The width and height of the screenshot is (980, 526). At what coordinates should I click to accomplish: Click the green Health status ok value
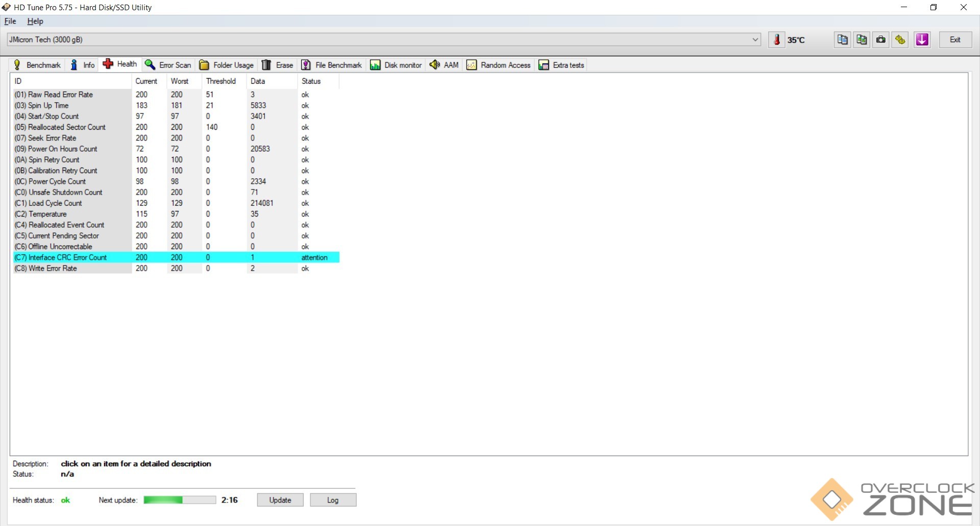(x=65, y=500)
